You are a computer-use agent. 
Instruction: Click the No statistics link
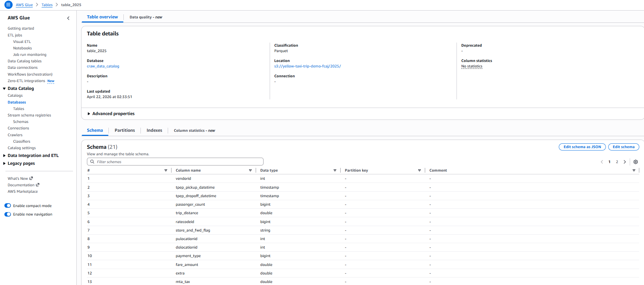(472, 66)
